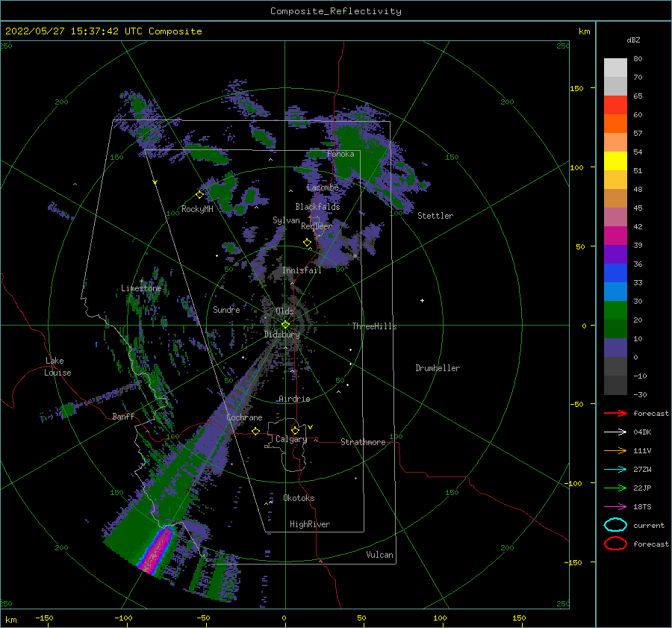The image size is (672, 628).
Task: Click the Stettler town label
Action: (x=435, y=216)
